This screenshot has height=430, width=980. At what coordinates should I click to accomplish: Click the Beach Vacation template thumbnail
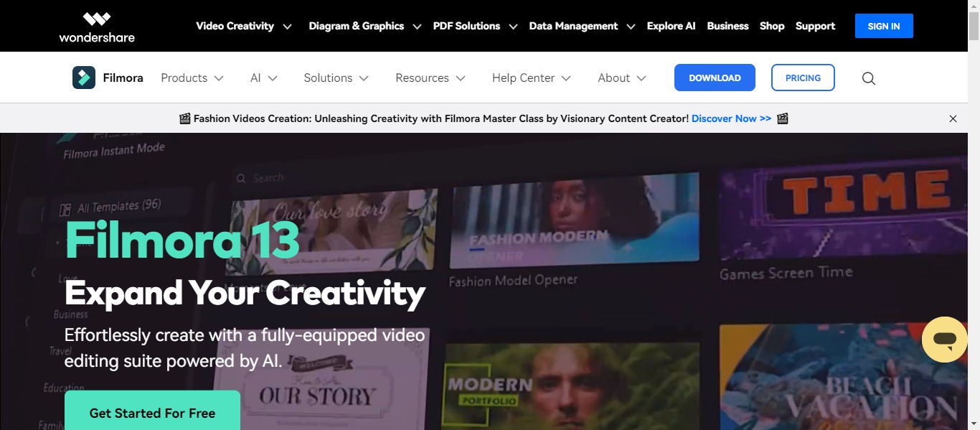coord(844,377)
